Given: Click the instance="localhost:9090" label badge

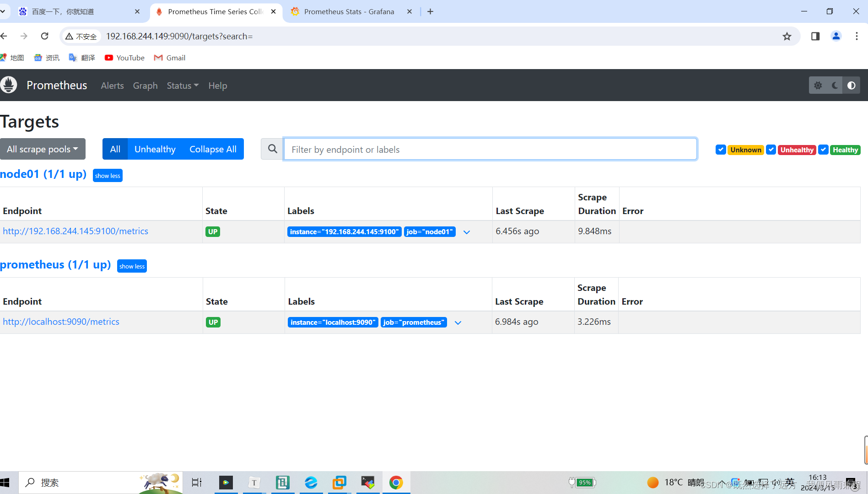Looking at the screenshot, I should (333, 322).
